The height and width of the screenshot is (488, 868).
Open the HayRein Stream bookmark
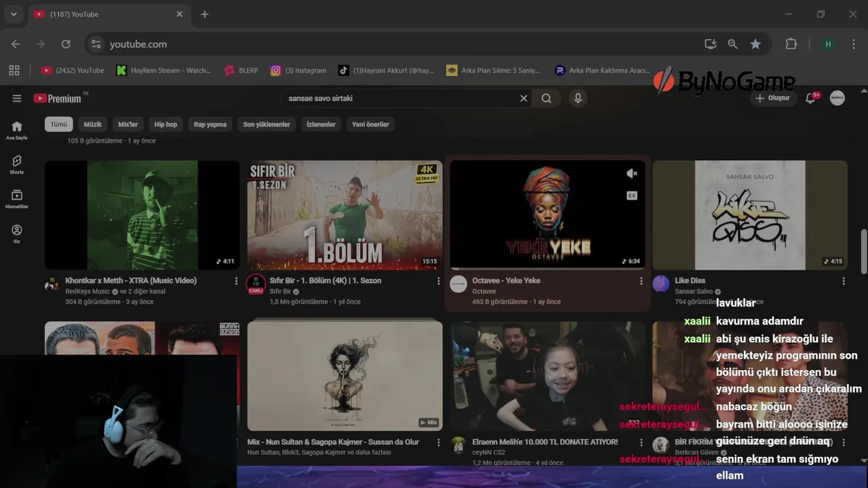coord(164,70)
